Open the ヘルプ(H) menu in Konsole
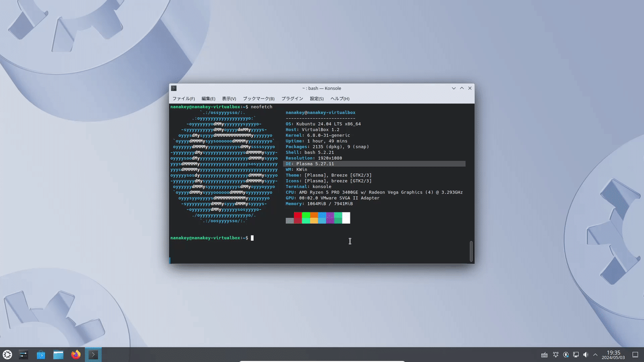Image resolution: width=644 pixels, height=362 pixels. pyautogui.click(x=339, y=99)
